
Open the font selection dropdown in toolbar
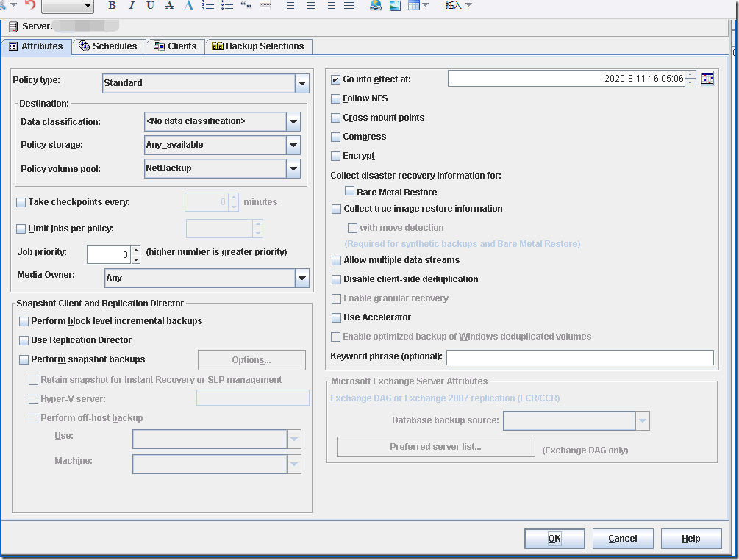point(68,6)
